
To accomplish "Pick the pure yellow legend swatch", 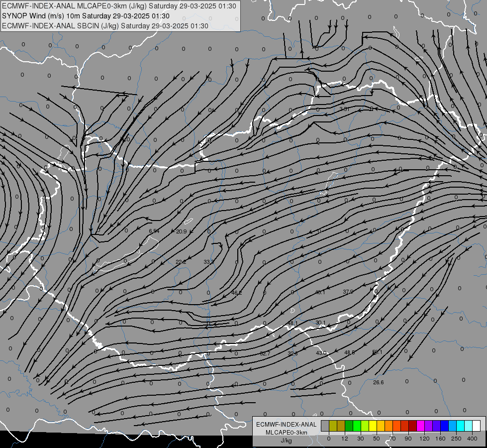I will pyautogui.click(x=373, y=426).
